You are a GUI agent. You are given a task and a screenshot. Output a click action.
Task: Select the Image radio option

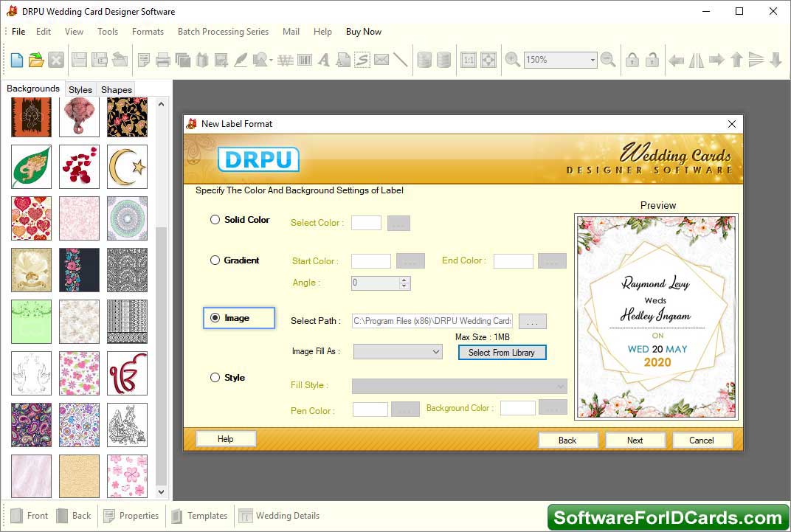pos(215,318)
